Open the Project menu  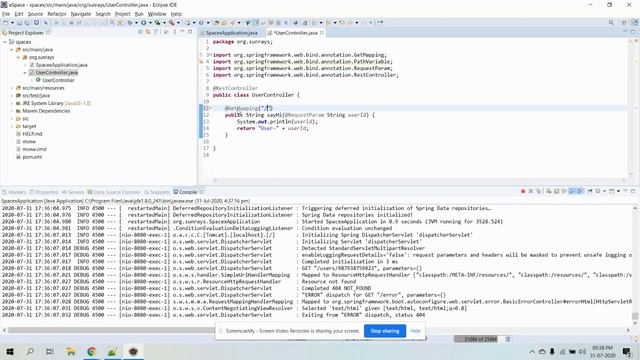pyautogui.click(x=122, y=14)
